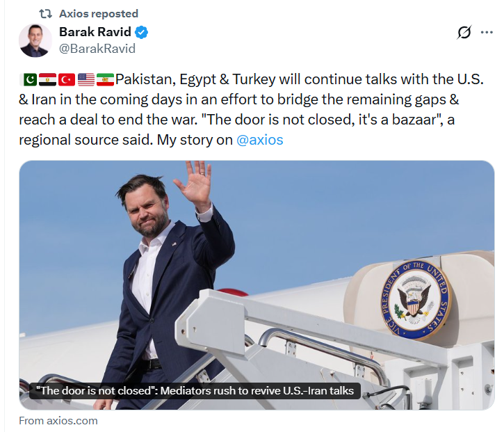Open the "Axios reposted" label
Screen dimensions: 504x432
(x=99, y=14)
